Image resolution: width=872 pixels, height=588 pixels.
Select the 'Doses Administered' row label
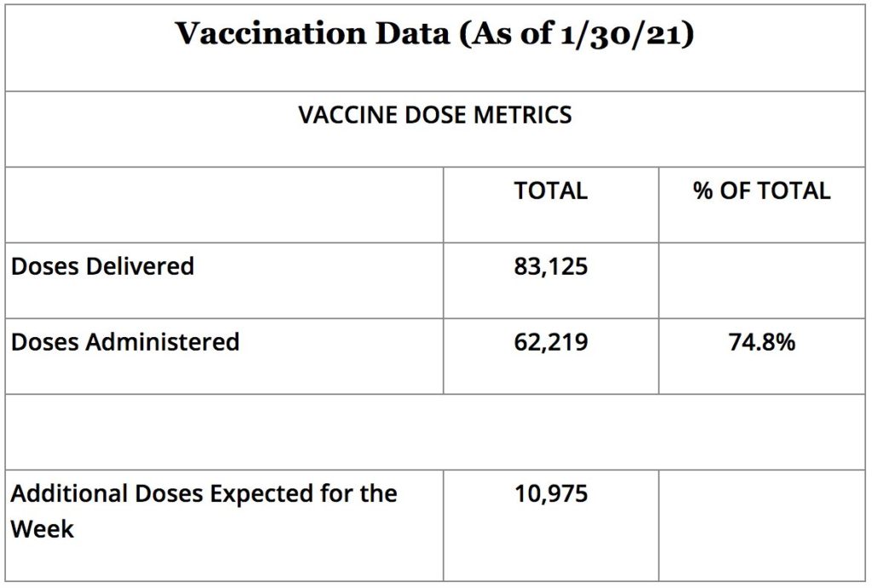point(124,342)
